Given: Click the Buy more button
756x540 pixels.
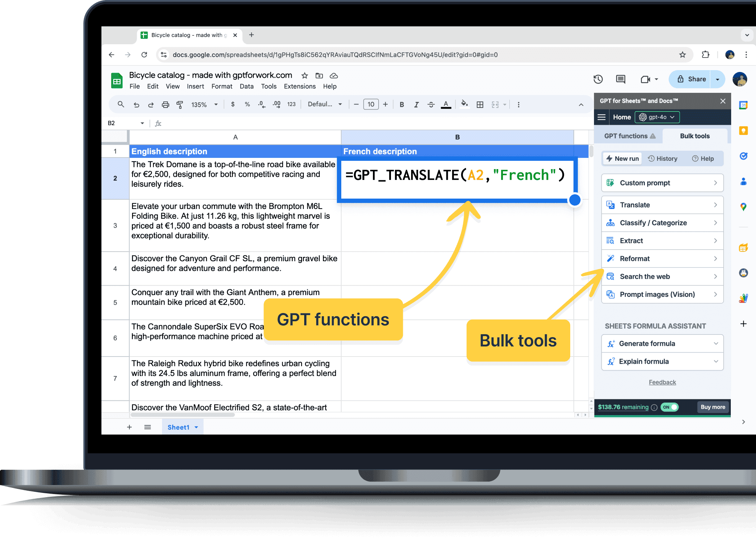Looking at the screenshot, I should pyautogui.click(x=712, y=407).
